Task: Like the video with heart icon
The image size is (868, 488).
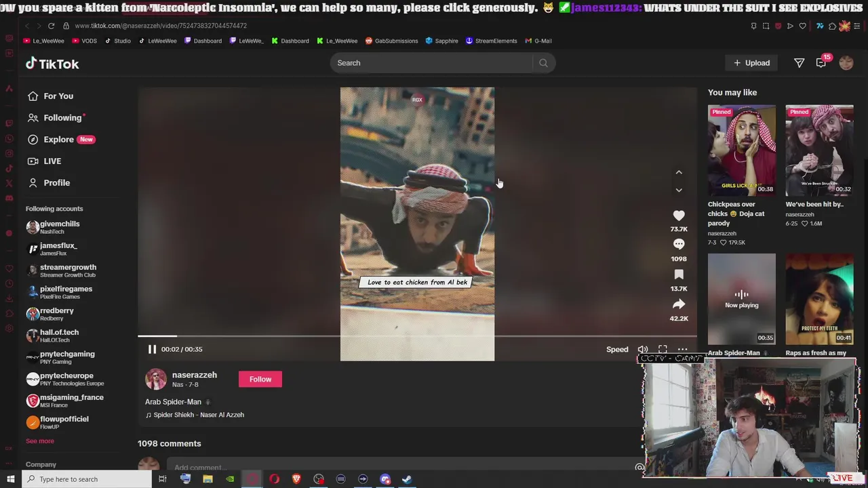Action: coord(679,216)
